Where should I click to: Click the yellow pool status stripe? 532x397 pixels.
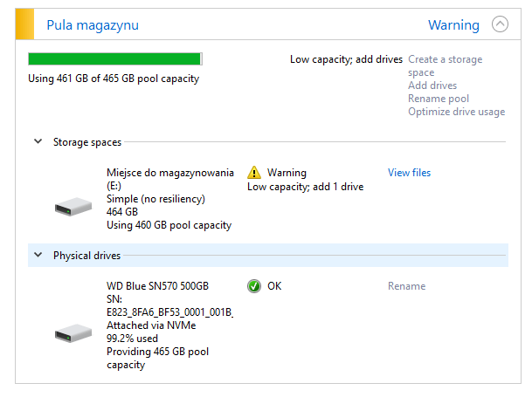[24, 24]
